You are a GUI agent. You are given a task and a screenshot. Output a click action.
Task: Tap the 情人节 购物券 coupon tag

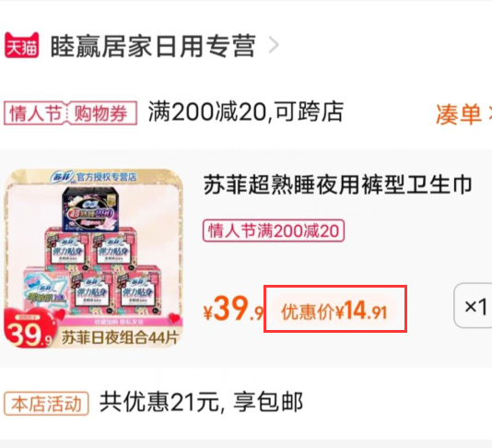point(70,113)
